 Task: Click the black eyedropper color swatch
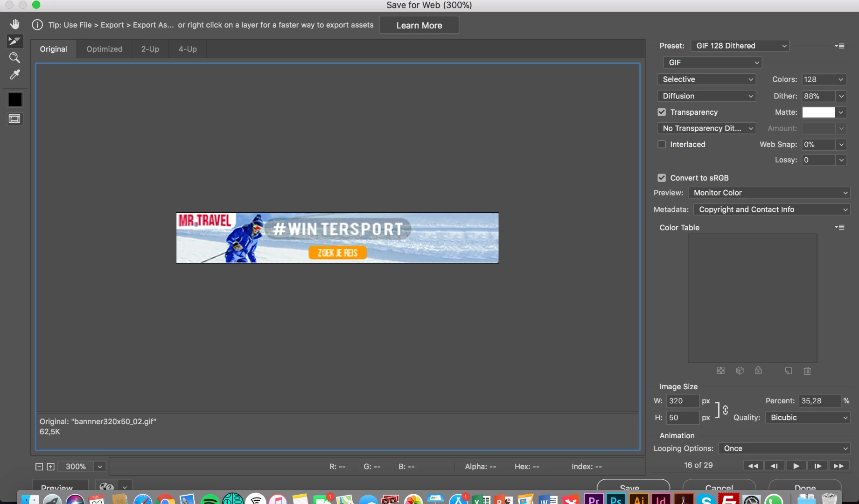click(15, 99)
